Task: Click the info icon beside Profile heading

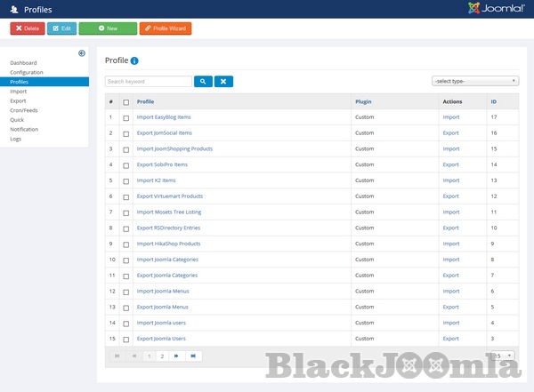Action: click(x=134, y=61)
